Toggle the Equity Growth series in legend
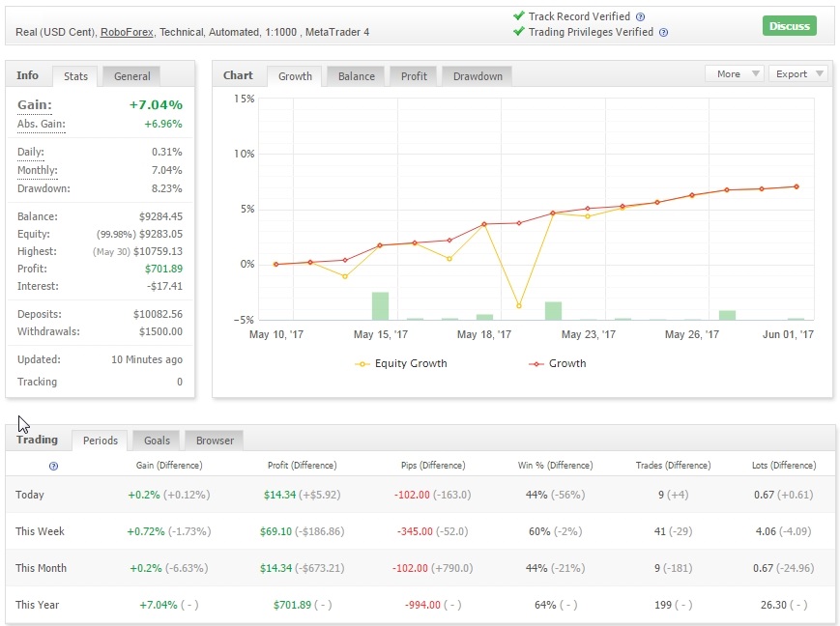Screen dimensions: 840x626 tap(401, 364)
